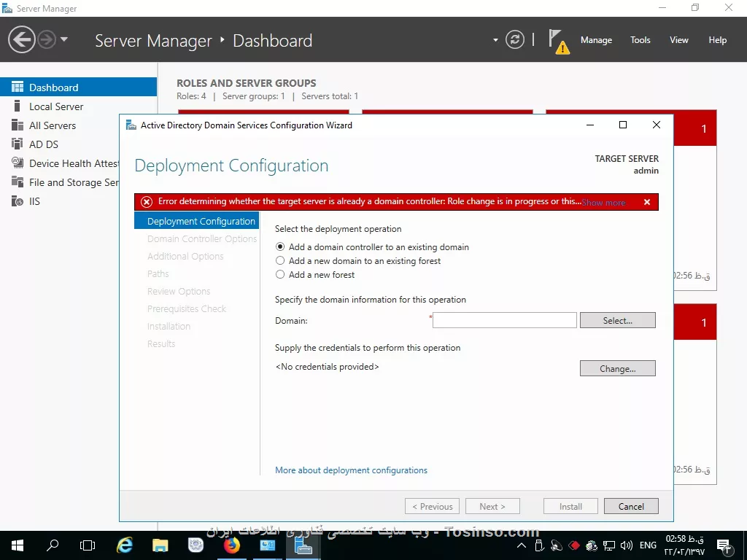Click the Change... credentials button
The width and height of the screenshot is (747, 560).
(x=617, y=368)
